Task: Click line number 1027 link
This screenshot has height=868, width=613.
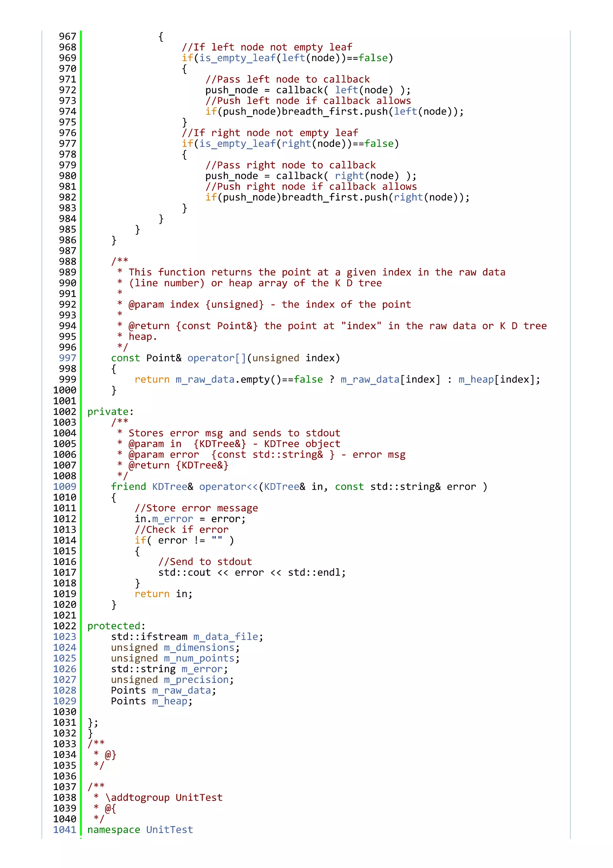Action: 65,679
